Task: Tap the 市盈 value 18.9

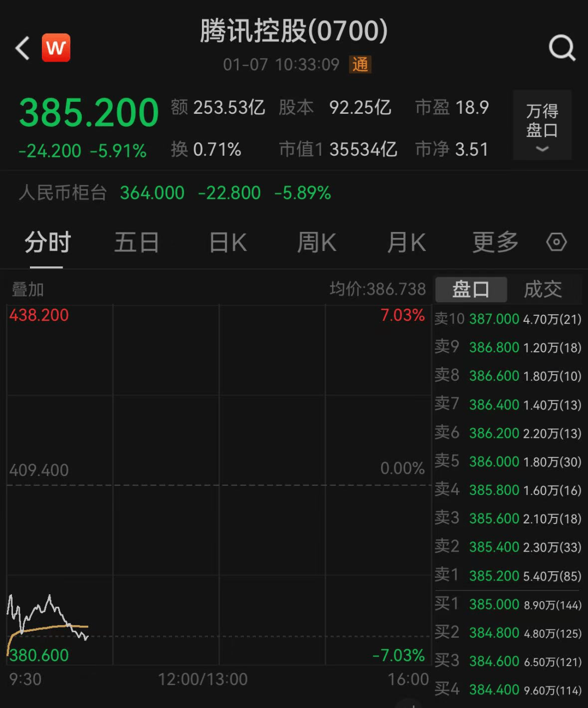Action: pos(472,107)
